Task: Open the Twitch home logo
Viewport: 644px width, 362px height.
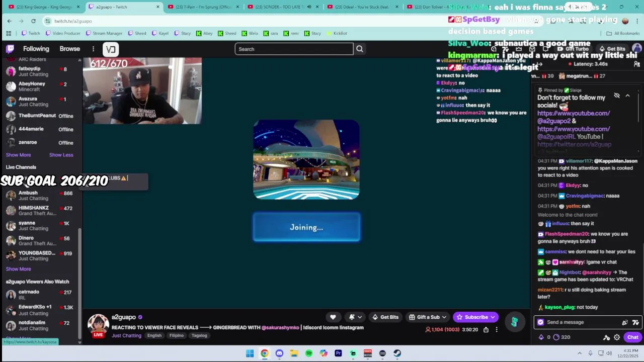Action: (x=10, y=49)
